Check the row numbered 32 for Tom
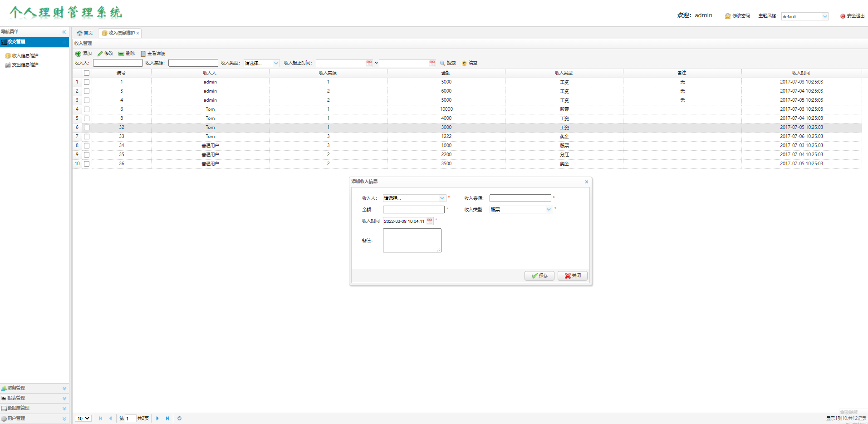This screenshot has height=424, width=868. click(87, 128)
